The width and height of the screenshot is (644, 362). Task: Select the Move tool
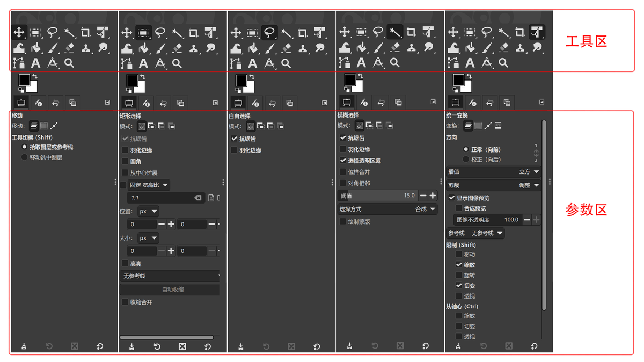(x=19, y=32)
